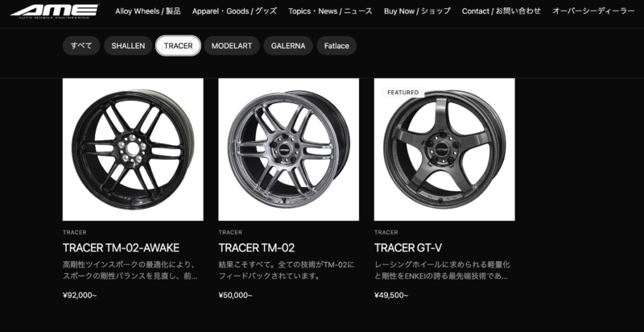The width and height of the screenshot is (644, 332).
Task: Click the AME logo in the header
Action: pyautogui.click(x=54, y=11)
